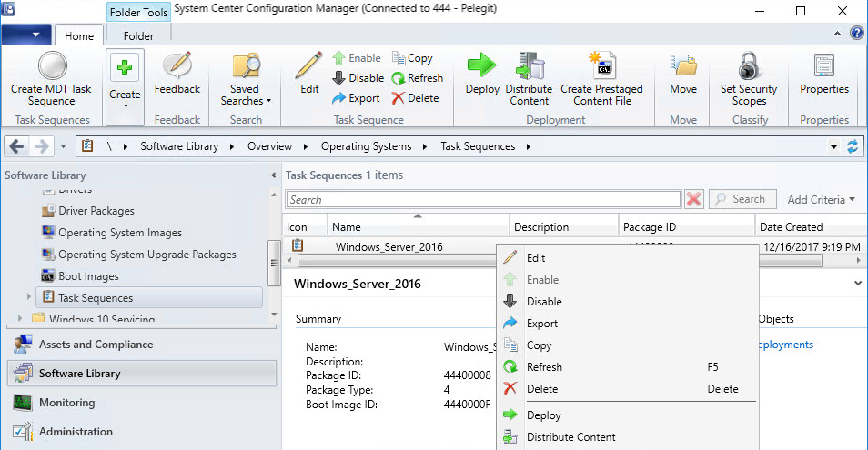
Task: Click Overview in the breadcrumb
Action: (269, 146)
